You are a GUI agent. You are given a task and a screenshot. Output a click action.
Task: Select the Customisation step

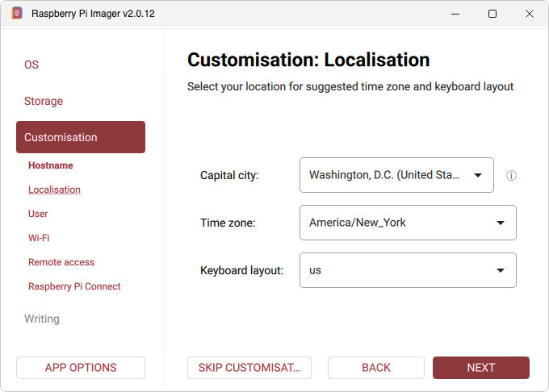[81, 137]
